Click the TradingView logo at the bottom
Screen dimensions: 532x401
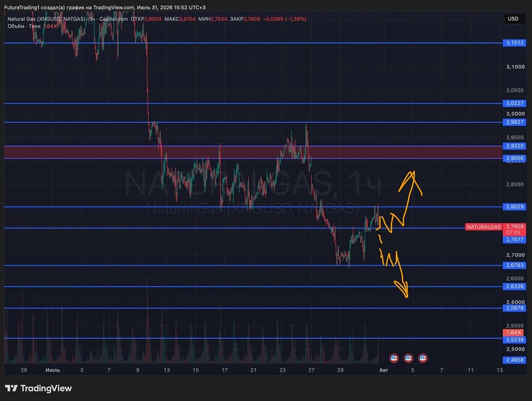tap(38, 388)
